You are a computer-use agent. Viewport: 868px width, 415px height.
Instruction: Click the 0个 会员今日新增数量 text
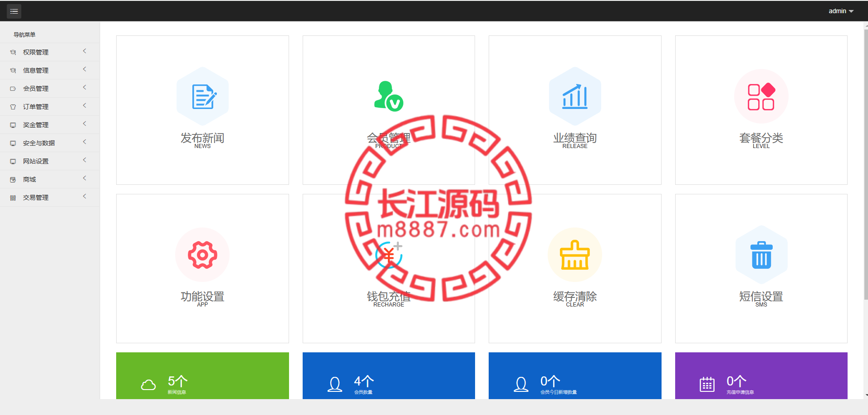[x=559, y=385]
